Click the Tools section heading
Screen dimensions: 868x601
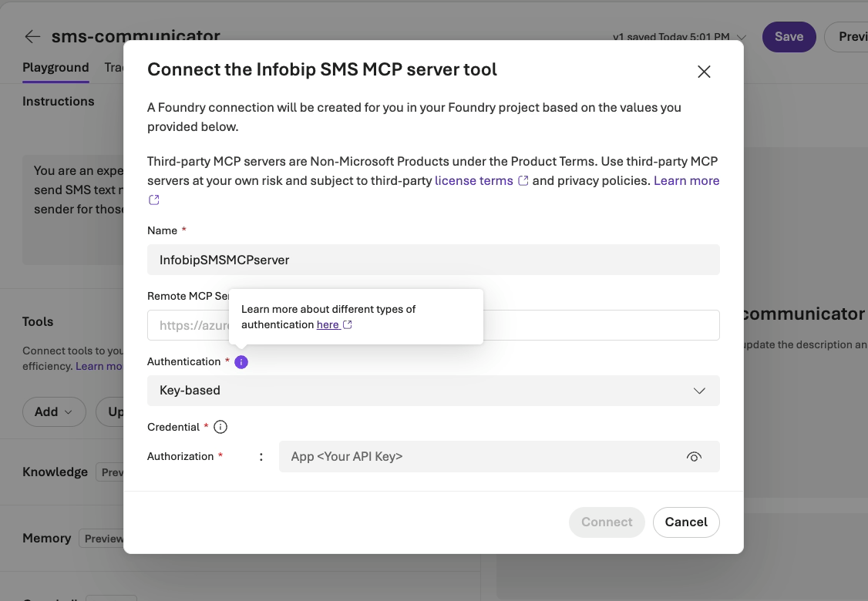click(x=38, y=321)
